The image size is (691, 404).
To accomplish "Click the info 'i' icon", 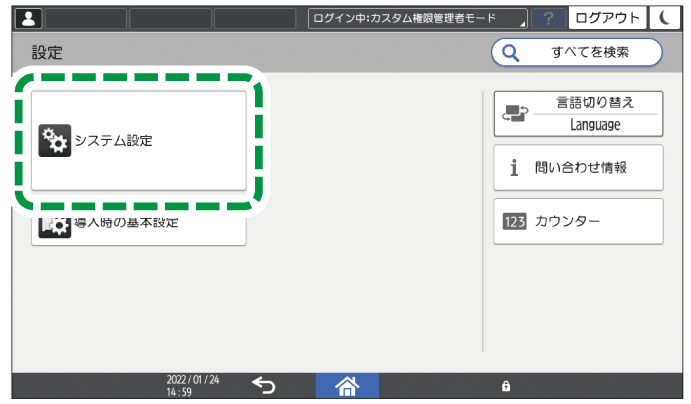I will click(514, 167).
